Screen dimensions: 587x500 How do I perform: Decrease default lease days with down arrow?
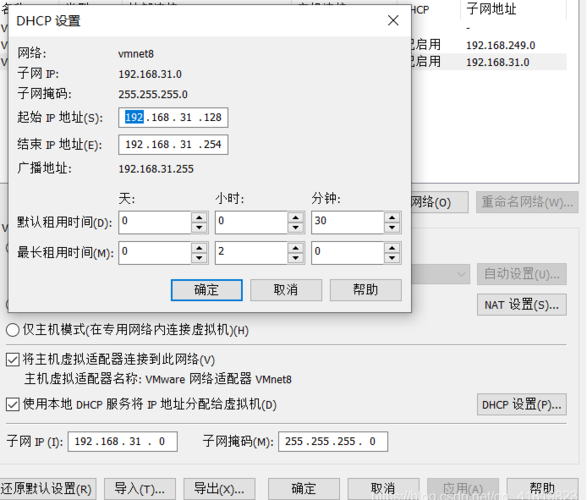[200, 228]
